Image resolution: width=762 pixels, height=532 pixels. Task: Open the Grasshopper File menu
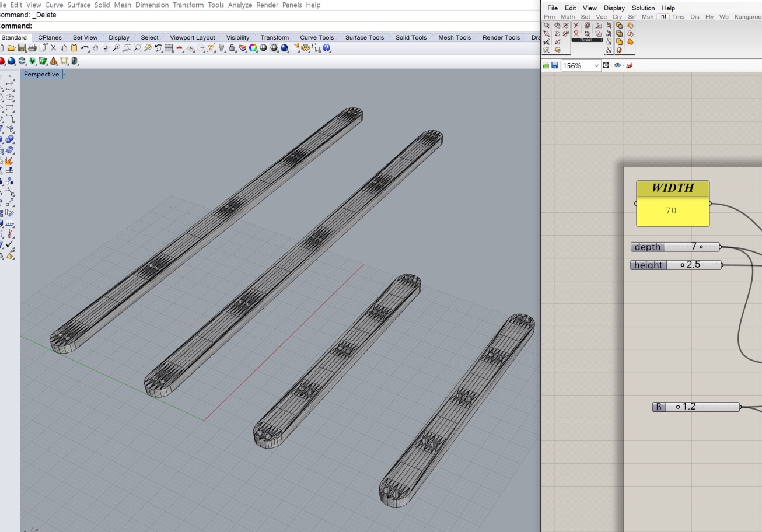point(553,8)
